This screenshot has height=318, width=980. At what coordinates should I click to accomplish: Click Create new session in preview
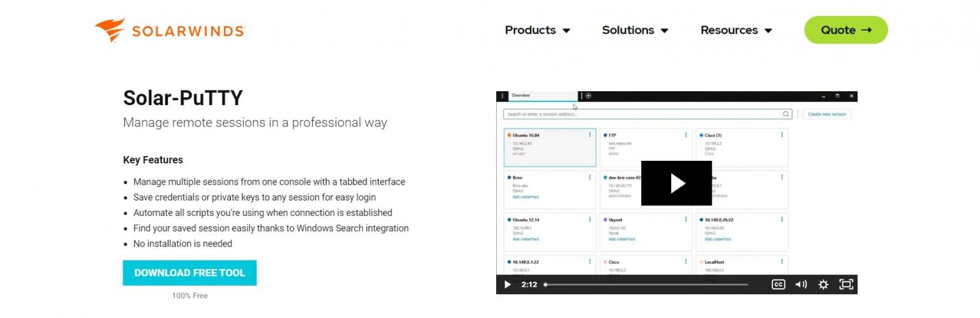827,114
